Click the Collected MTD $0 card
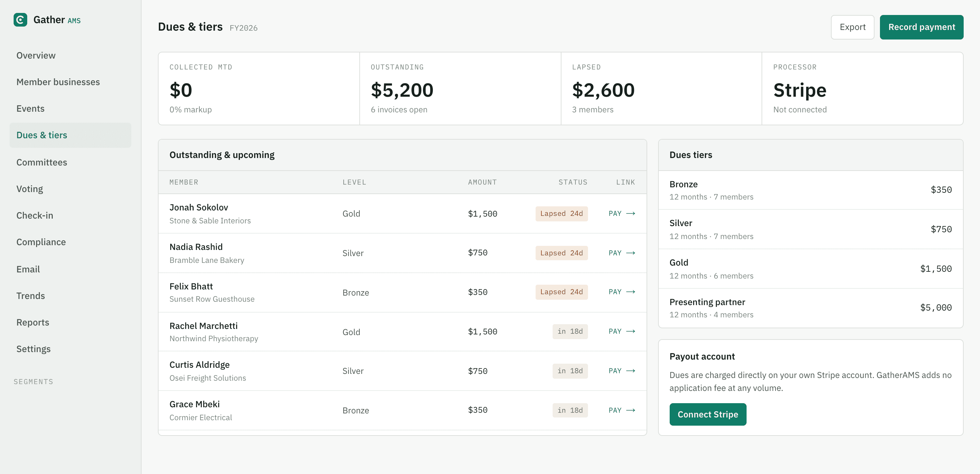The width and height of the screenshot is (980, 474). [259, 89]
